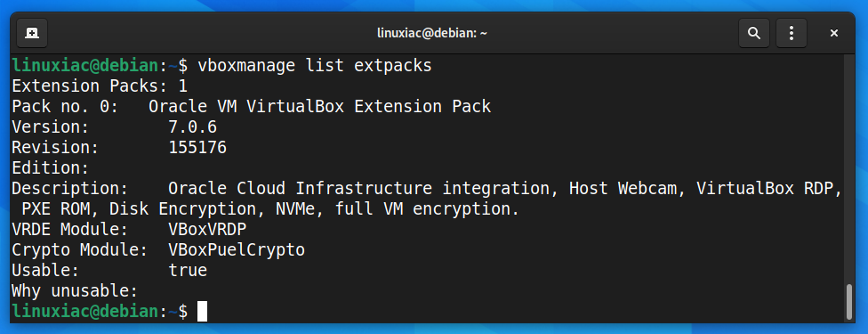Click the Usable value true
The image size is (868, 334).
[188, 270]
